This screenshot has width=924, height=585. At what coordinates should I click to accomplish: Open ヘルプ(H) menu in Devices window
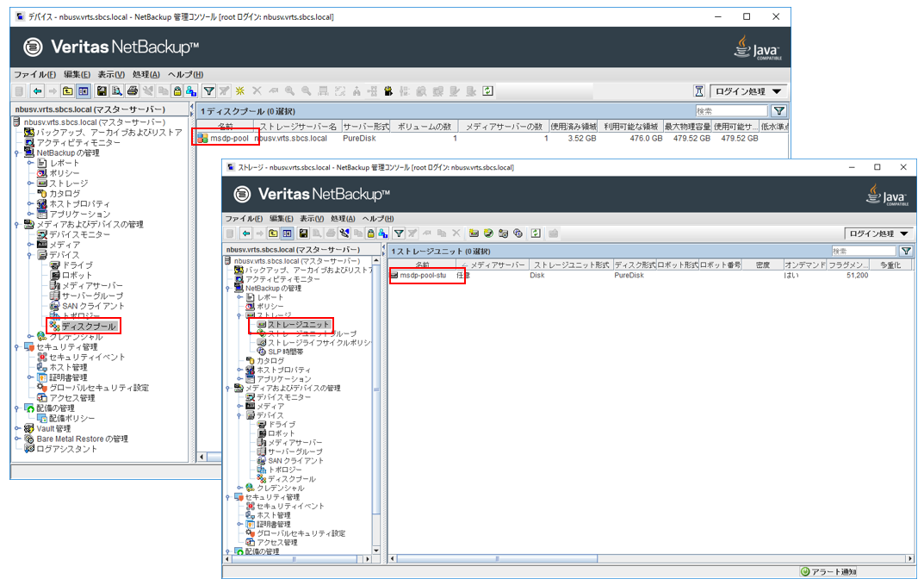(x=185, y=75)
